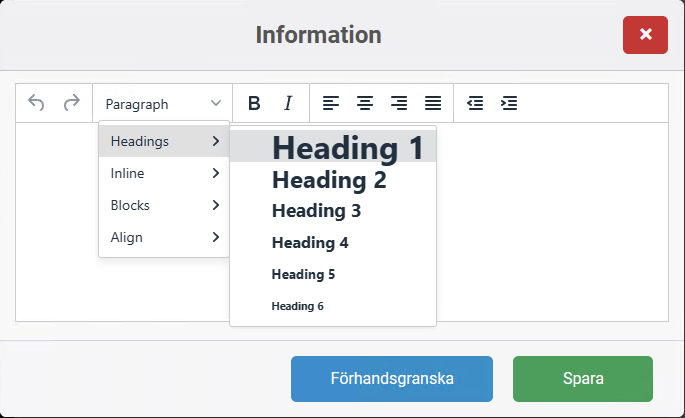Click the Redo arrow icon

click(71, 103)
